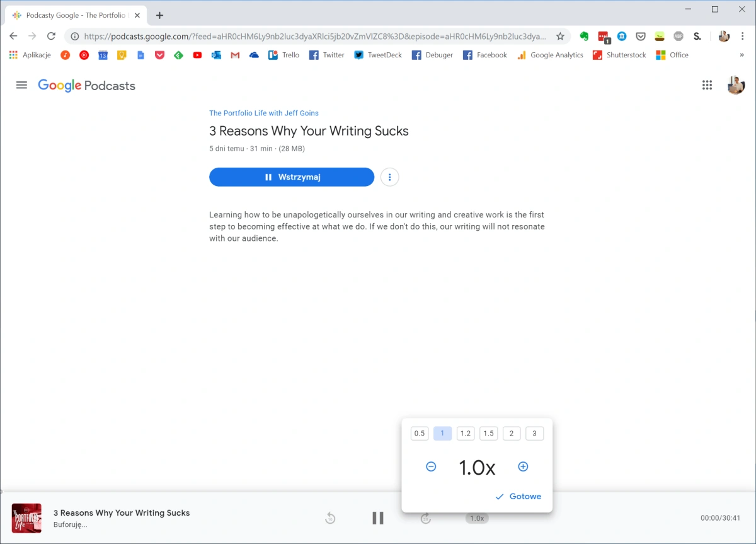This screenshot has height=544, width=756.
Task: Open Chrome's three-dot menu
Action: 743,36
